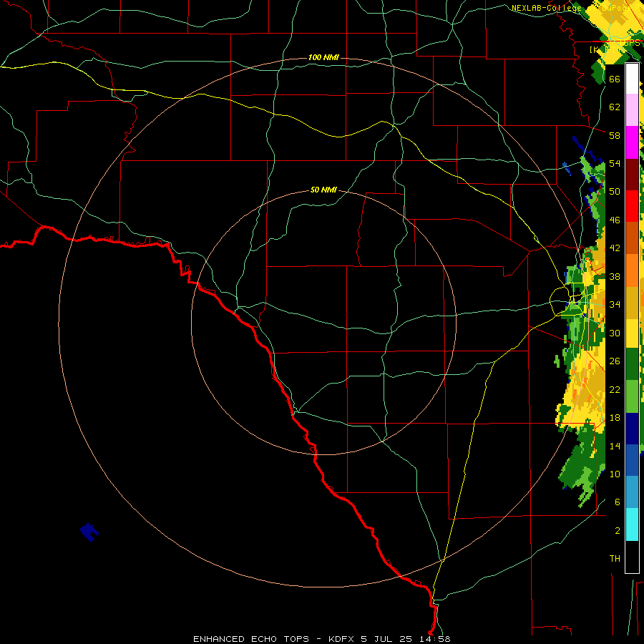Click the dark green legend swatch
This screenshot has width=644, height=644.
[x=632, y=364]
